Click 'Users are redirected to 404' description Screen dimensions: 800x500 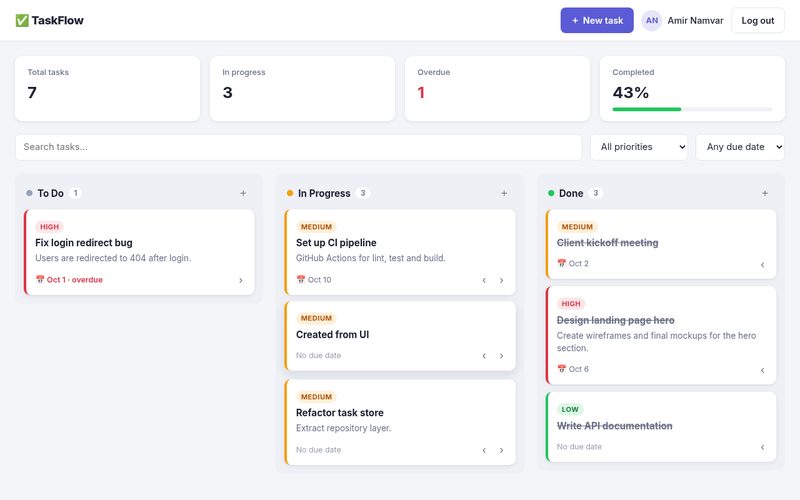click(x=113, y=258)
